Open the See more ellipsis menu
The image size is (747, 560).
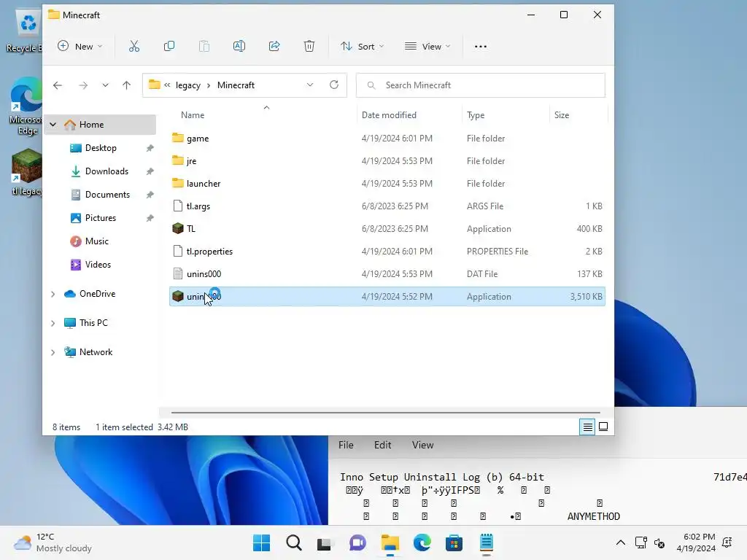coord(481,46)
